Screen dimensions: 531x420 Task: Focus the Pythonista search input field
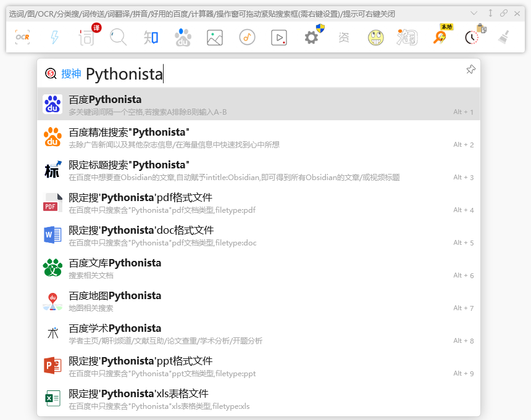[274, 74]
